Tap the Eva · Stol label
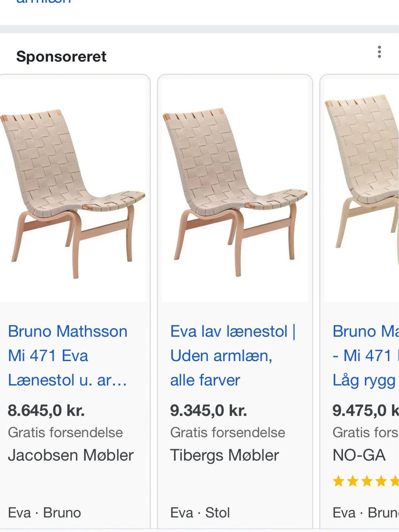This screenshot has width=399, height=532. coord(200,512)
